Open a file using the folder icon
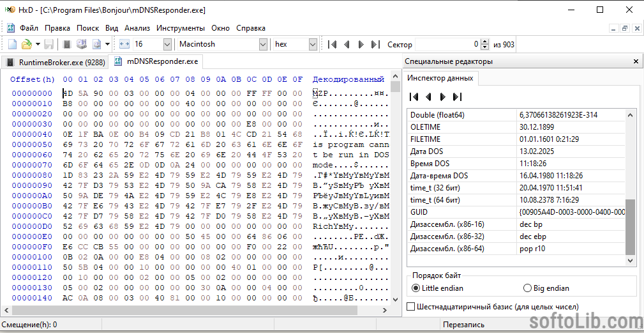The height and width of the screenshot is (333, 644). pyautogui.click(x=27, y=44)
